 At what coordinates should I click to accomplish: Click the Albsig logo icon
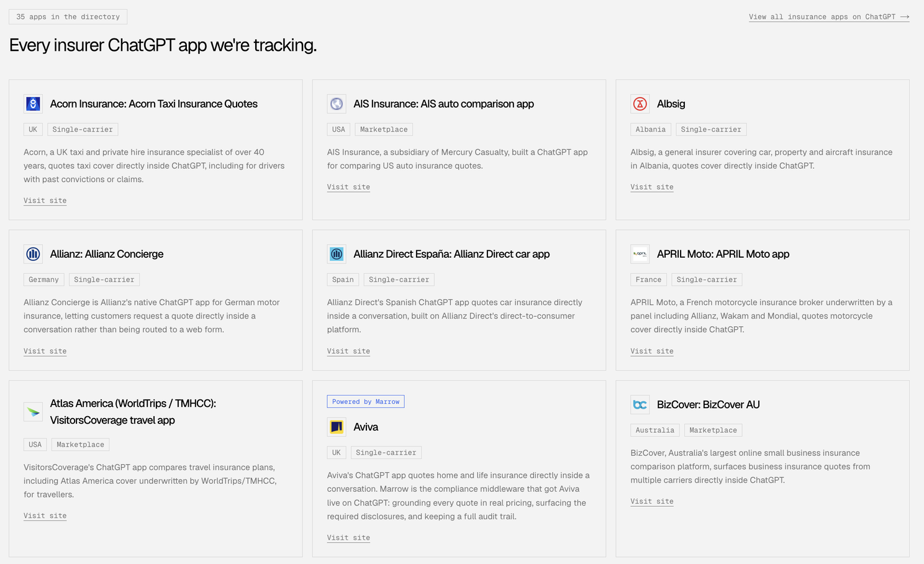[x=640, y=104]
